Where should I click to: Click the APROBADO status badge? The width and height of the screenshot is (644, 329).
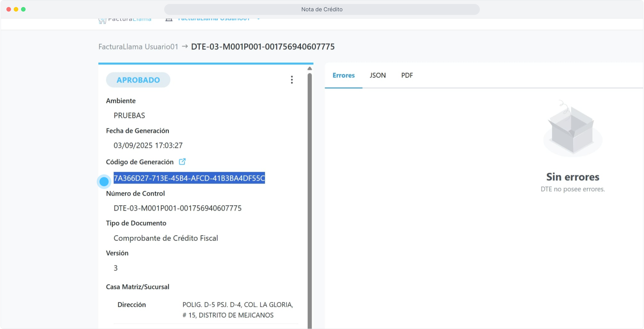[138, 80]
